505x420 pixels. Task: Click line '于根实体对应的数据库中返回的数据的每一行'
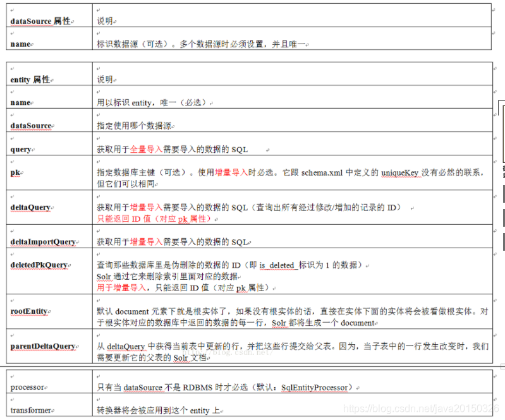point(181,323)
